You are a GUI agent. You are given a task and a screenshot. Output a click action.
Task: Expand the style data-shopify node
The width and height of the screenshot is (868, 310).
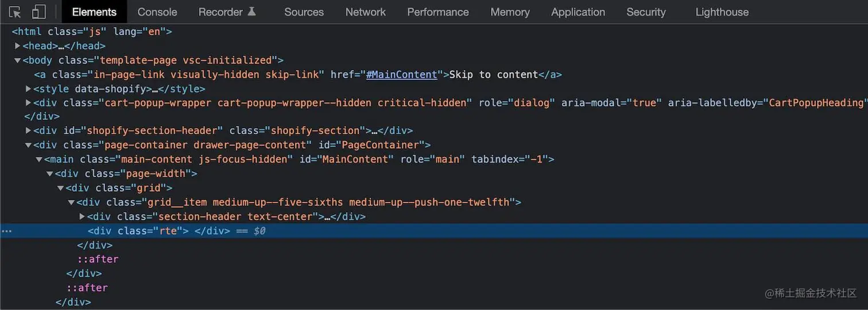(x=29, y=88)
